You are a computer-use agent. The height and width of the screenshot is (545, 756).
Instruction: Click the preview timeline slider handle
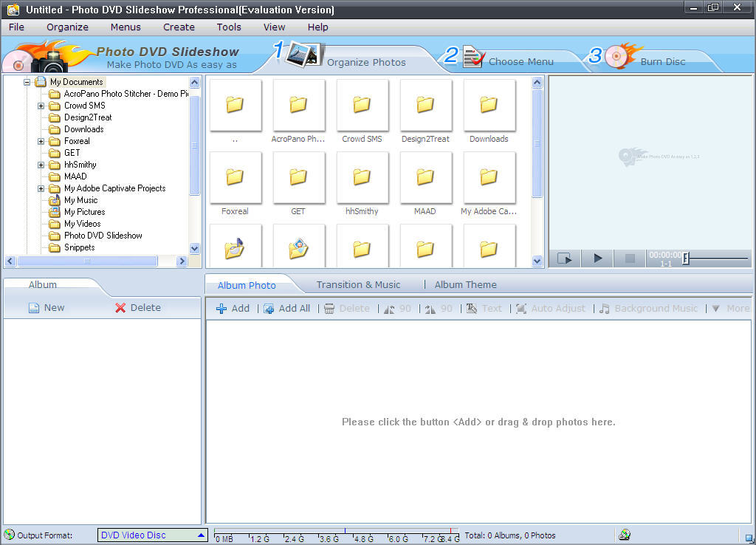pos(686,258)
